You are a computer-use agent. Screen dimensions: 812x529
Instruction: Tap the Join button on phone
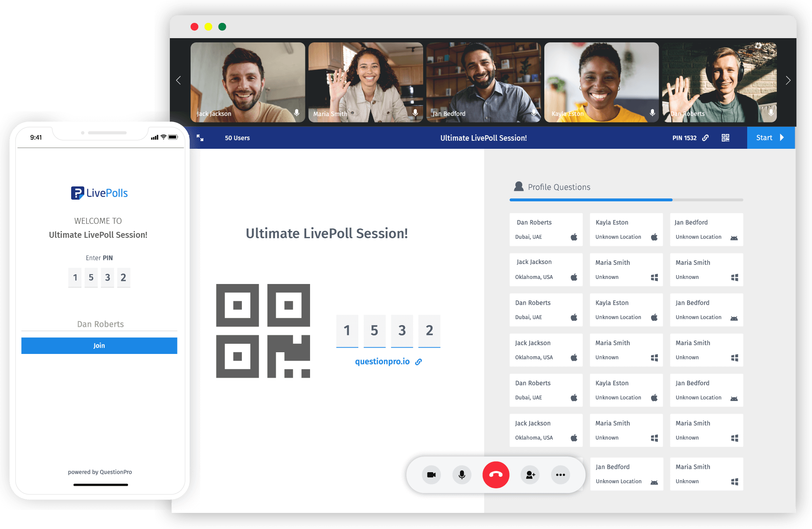pyautogui.click(x=99, y=345)
